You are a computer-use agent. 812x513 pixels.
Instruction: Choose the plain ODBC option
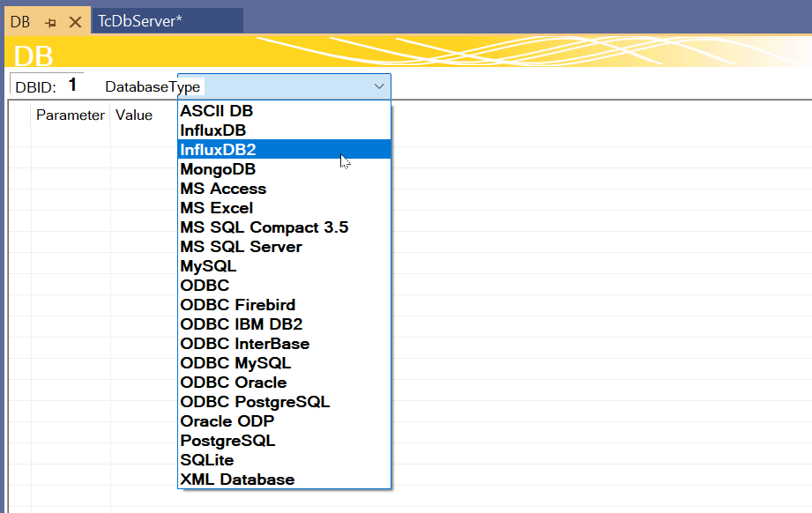coord(284,286)
